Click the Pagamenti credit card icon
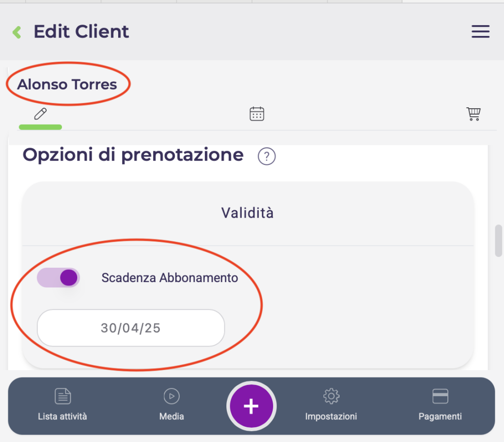The width and height of the screenshot is (504, 442). [440, 396]
